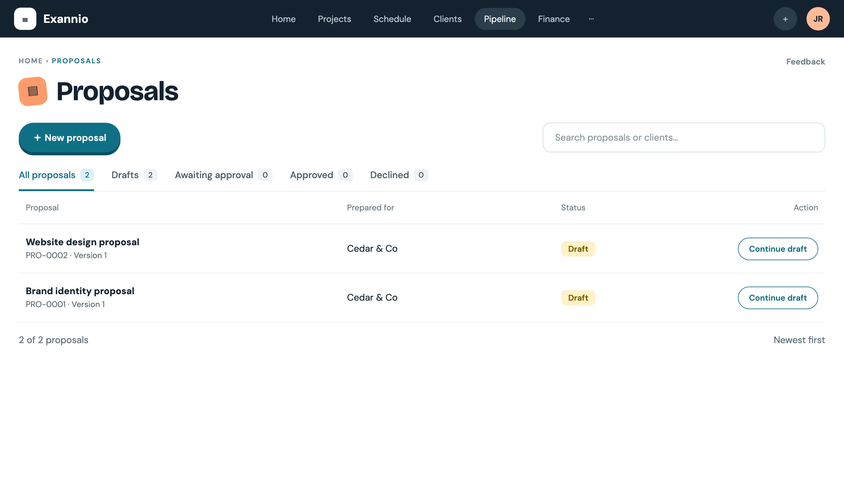
Task: Open Brand identity proposal title
Action: tap(80, 291)
